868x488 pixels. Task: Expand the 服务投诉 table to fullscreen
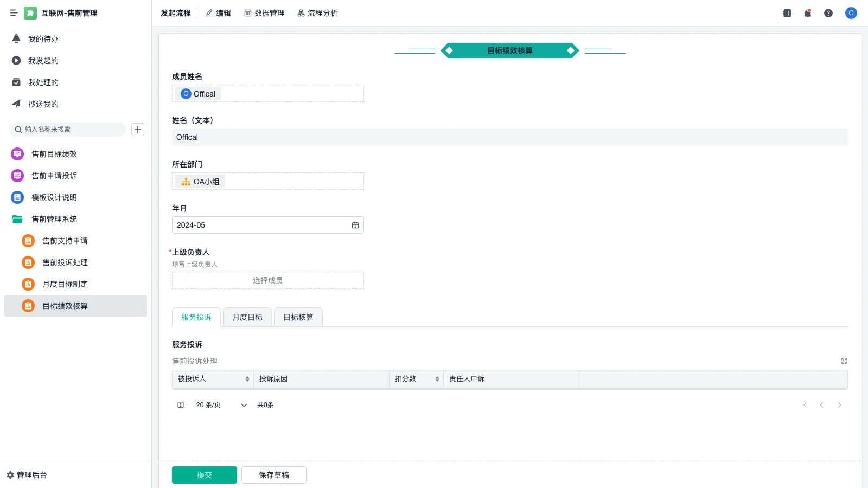pos(844,361)
